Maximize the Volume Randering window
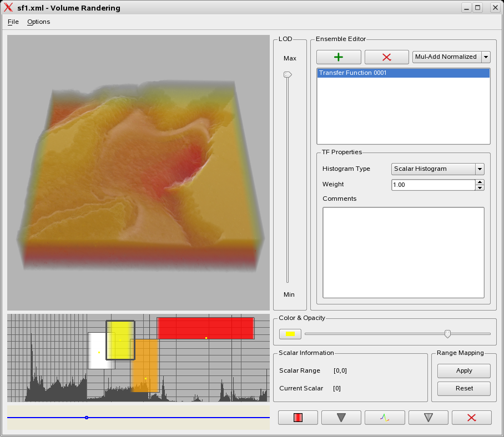504x437 pixels. coord(478,8)
